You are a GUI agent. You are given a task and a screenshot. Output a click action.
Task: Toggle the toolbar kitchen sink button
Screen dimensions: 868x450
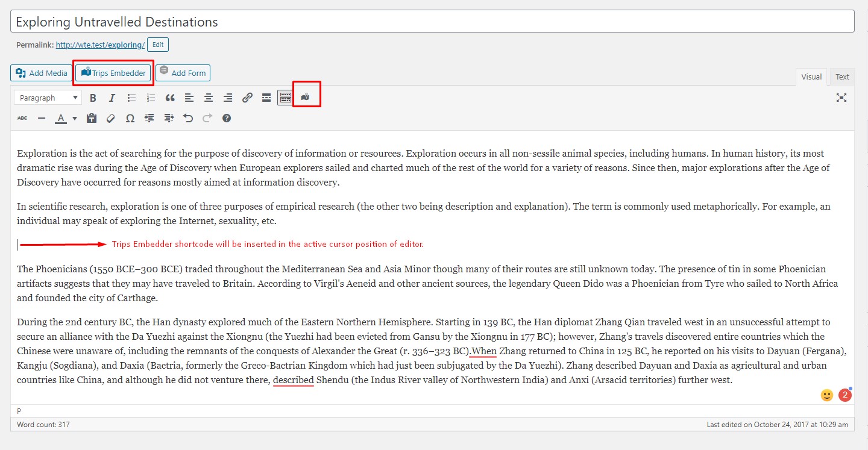(x=286, y=98)
